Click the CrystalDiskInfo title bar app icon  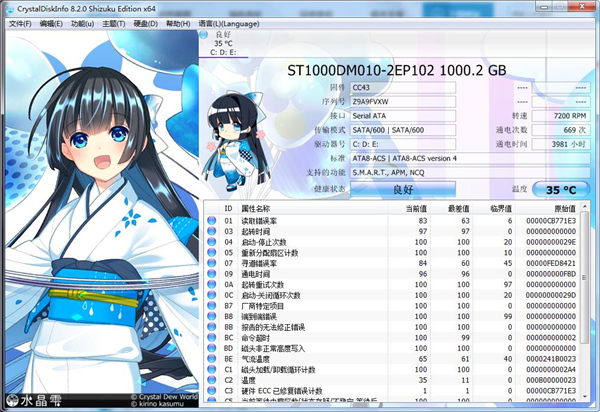coord(9,9)
